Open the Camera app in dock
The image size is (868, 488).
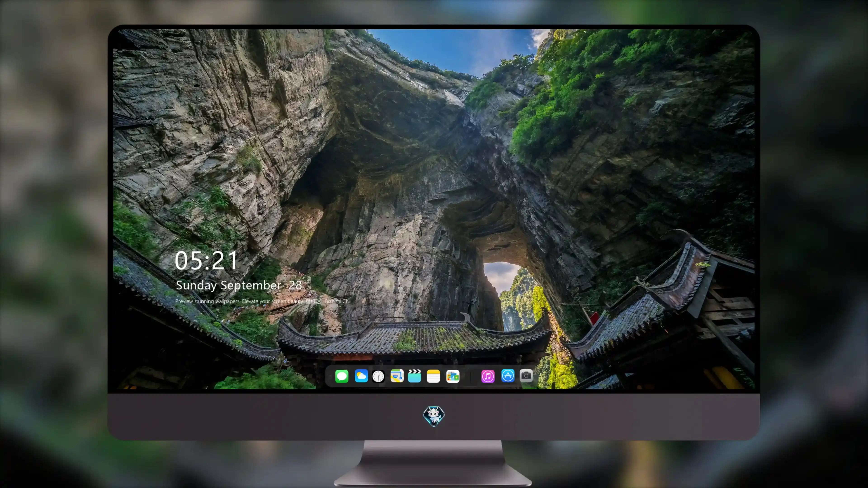[526, 375]
